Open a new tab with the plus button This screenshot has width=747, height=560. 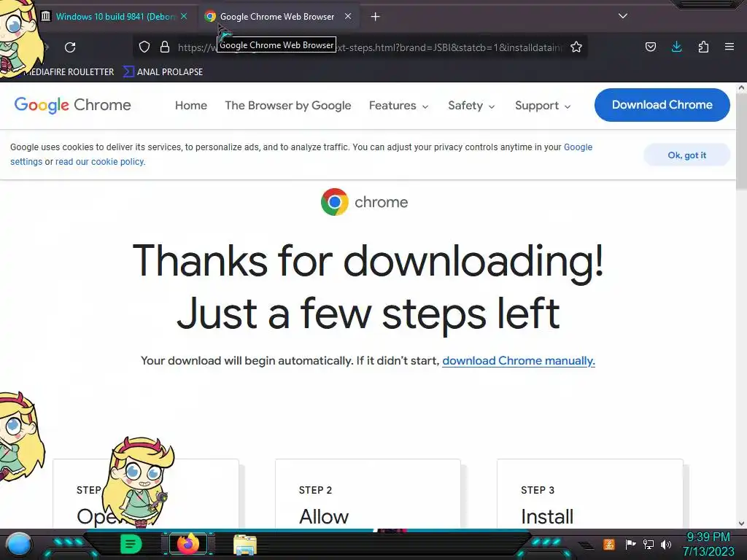[376, 17]
